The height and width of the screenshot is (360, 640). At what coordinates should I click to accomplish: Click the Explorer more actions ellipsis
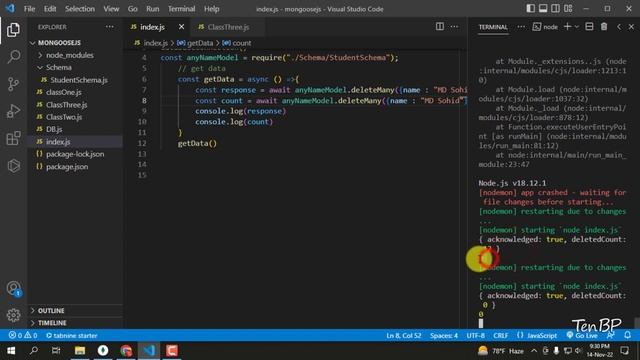(x=109, y=27)
